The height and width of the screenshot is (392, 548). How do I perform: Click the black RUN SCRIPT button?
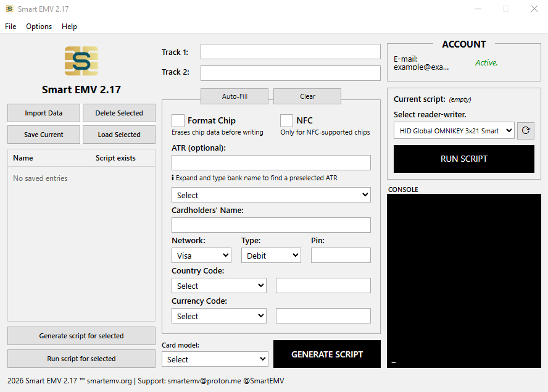pyautogui.click(x=464, y=159)
